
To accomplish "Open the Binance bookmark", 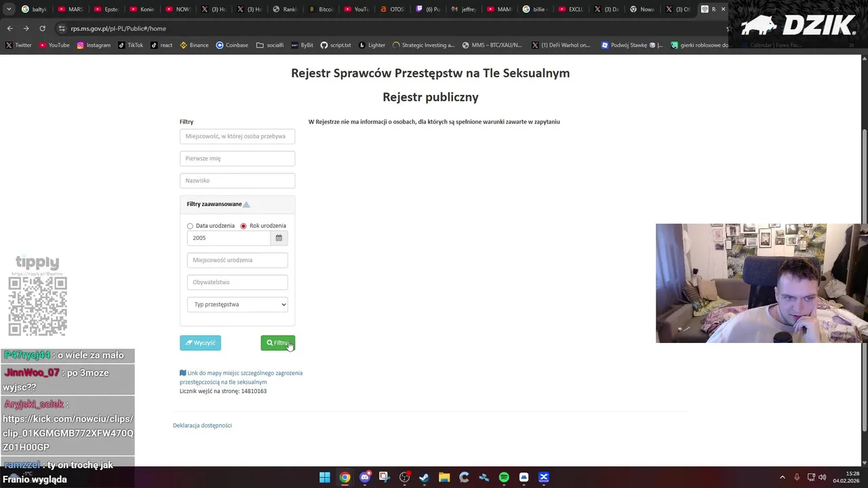I will pos(194,45).
